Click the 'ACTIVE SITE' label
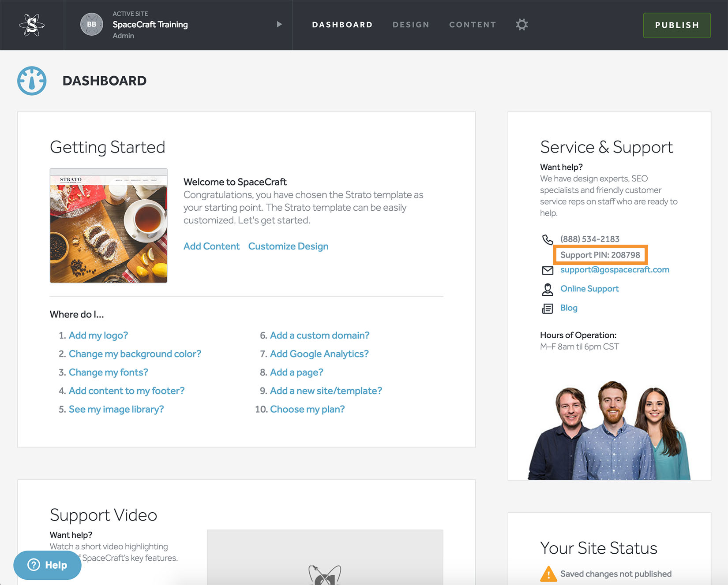This screenshot has height=585, width=728. (x=130, y=14)
